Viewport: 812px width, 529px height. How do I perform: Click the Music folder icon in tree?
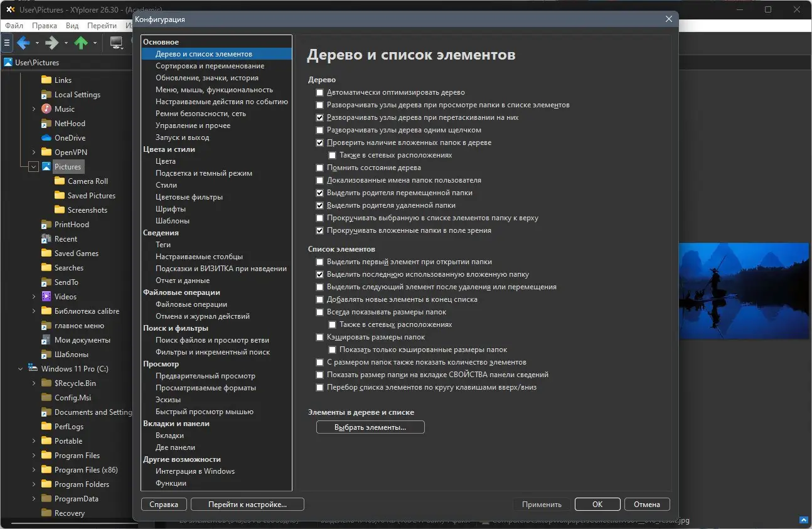pos(46,109)
